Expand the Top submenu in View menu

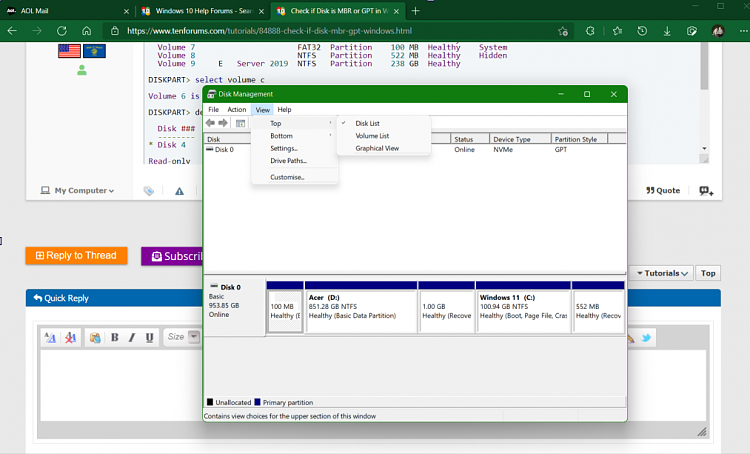294,123
